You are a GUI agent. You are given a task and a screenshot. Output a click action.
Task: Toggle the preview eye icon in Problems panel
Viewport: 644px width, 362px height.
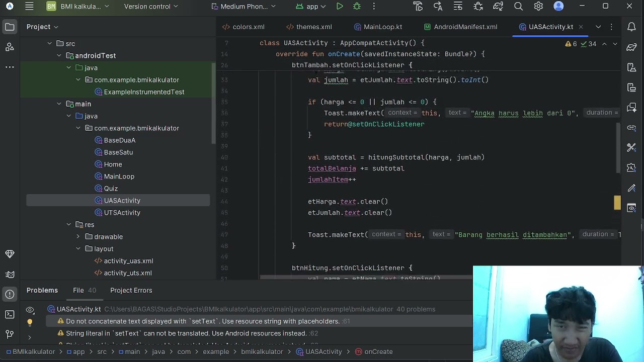coord(30,310)
